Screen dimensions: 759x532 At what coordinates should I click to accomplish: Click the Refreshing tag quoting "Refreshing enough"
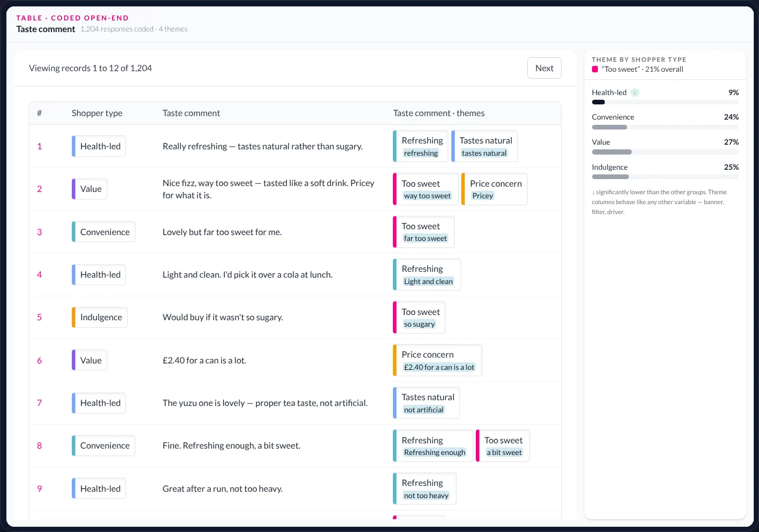click(x=433, y=446)
